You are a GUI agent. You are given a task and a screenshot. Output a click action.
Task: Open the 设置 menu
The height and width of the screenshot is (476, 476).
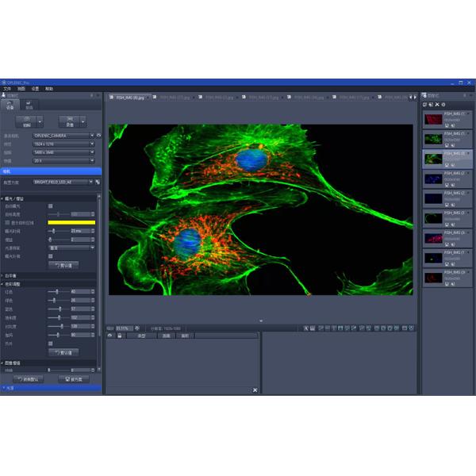pos(35,89)
